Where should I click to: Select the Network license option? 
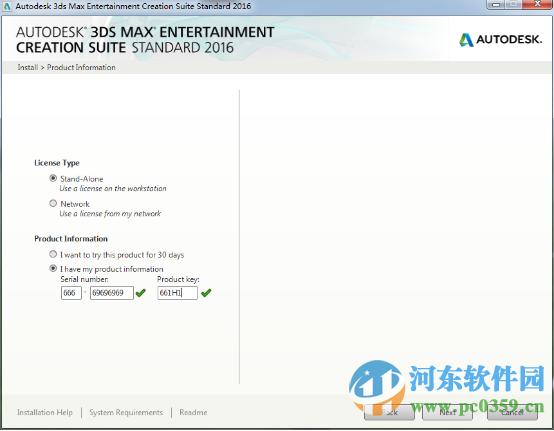pyautogui.click(x=53, y=203)
